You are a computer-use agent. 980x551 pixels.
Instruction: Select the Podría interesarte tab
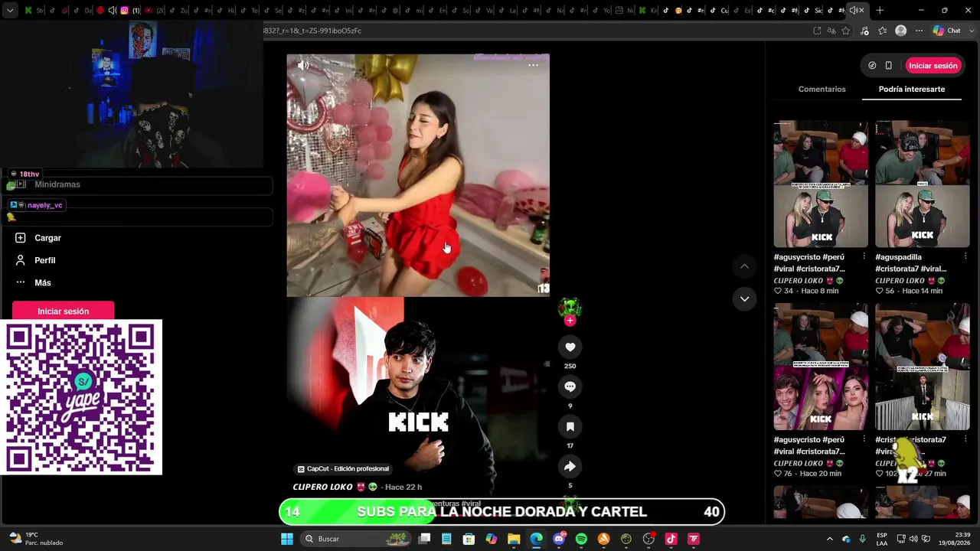912,90
